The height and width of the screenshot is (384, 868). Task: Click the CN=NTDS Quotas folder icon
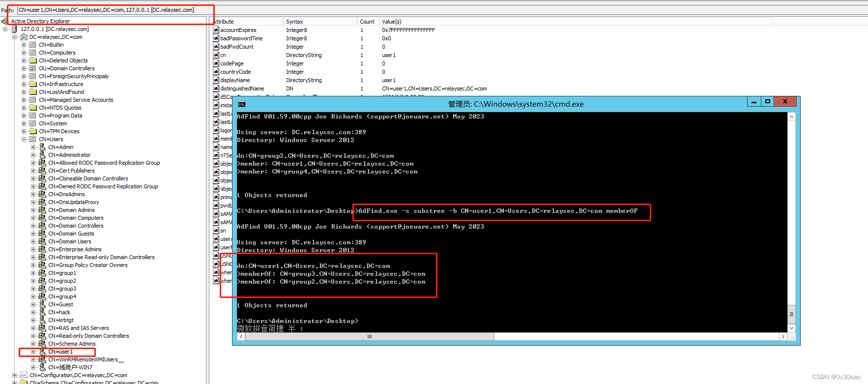click(x=33, y=108)
